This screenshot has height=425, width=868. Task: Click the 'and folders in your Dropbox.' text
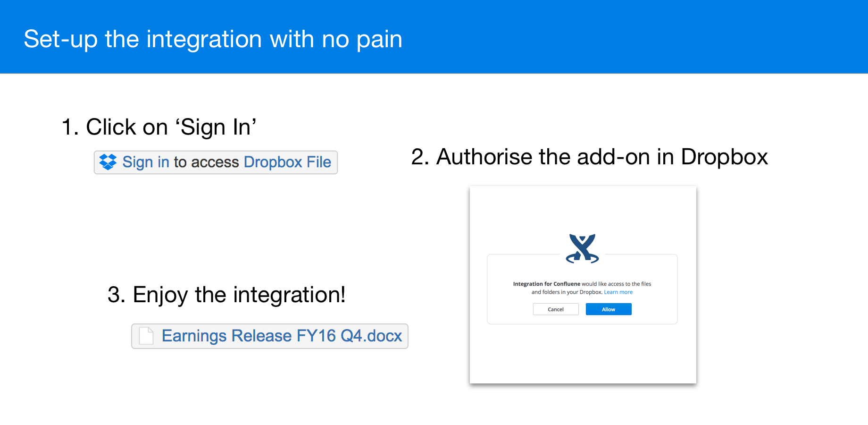point(567,292)
